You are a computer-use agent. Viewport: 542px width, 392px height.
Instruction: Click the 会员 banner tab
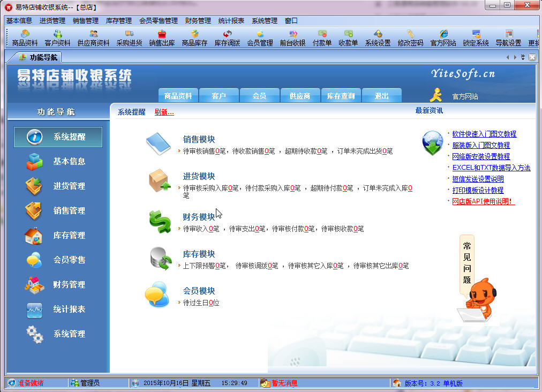point(259,96)
